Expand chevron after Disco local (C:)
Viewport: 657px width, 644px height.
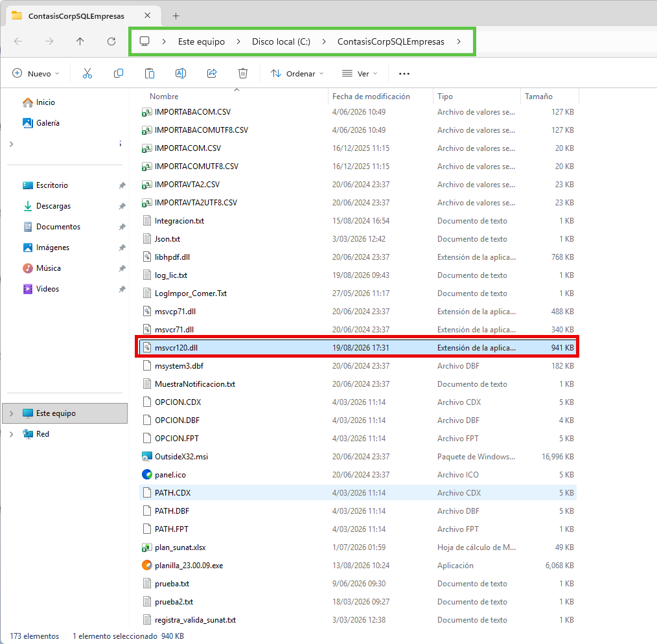coord(324,41)
